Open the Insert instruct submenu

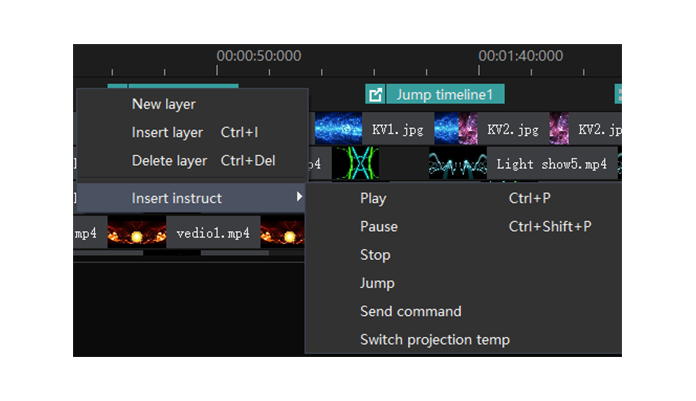click(x=191, y=198)
